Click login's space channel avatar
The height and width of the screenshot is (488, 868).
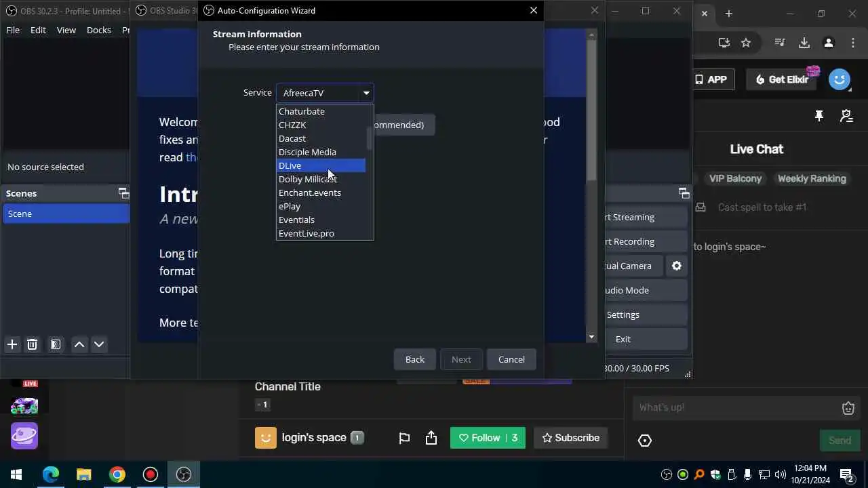[266, 438]
